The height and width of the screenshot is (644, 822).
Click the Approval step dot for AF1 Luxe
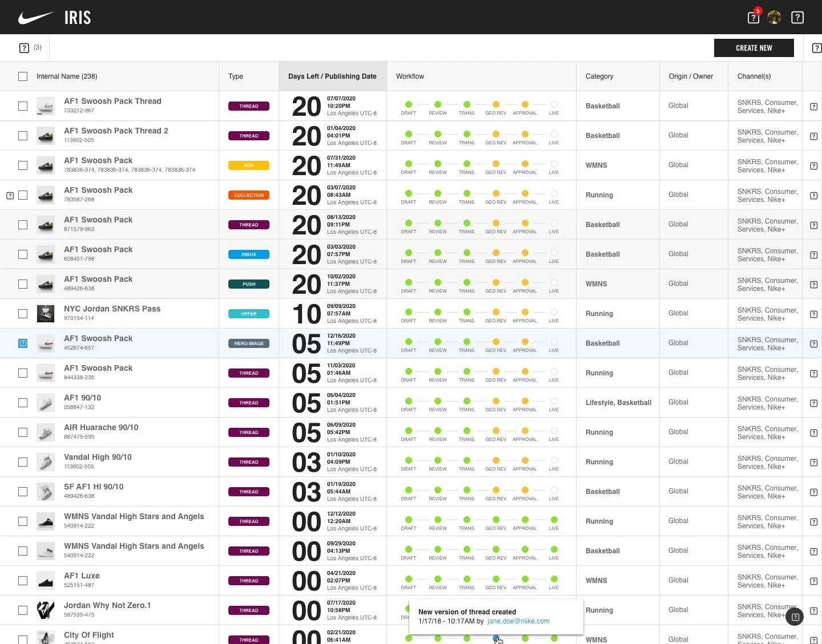(x=525, y=579)
